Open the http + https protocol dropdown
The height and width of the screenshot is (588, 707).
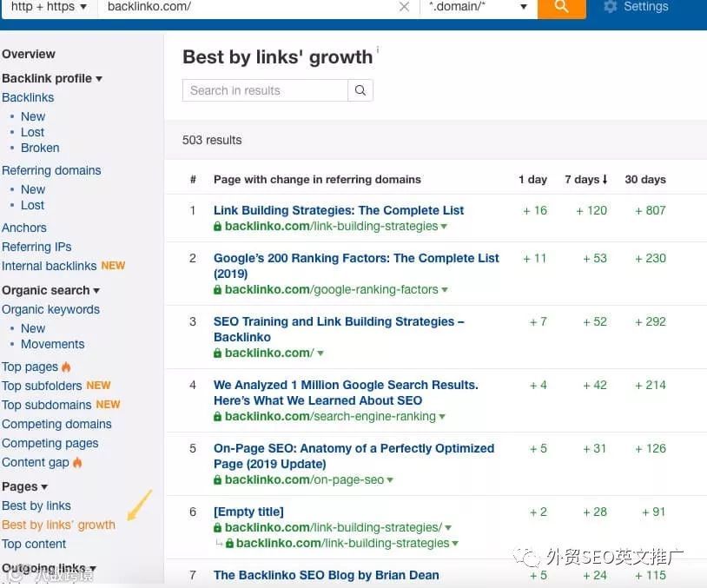pos(49,7)
